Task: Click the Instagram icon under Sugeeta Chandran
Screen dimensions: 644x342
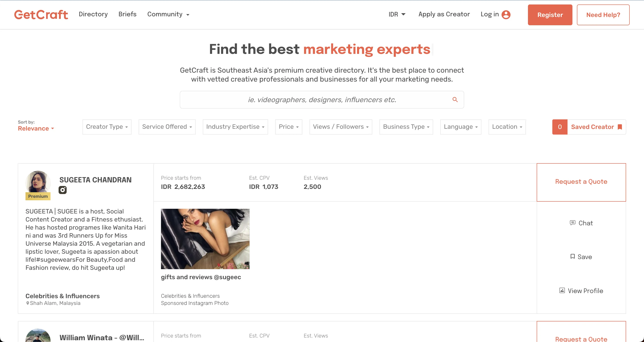Action: tap(63, 190)
